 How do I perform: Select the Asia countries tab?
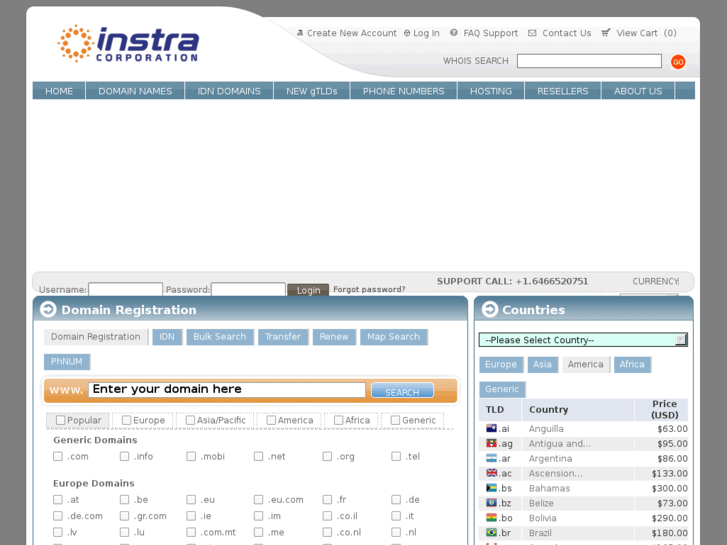(542, 365)
